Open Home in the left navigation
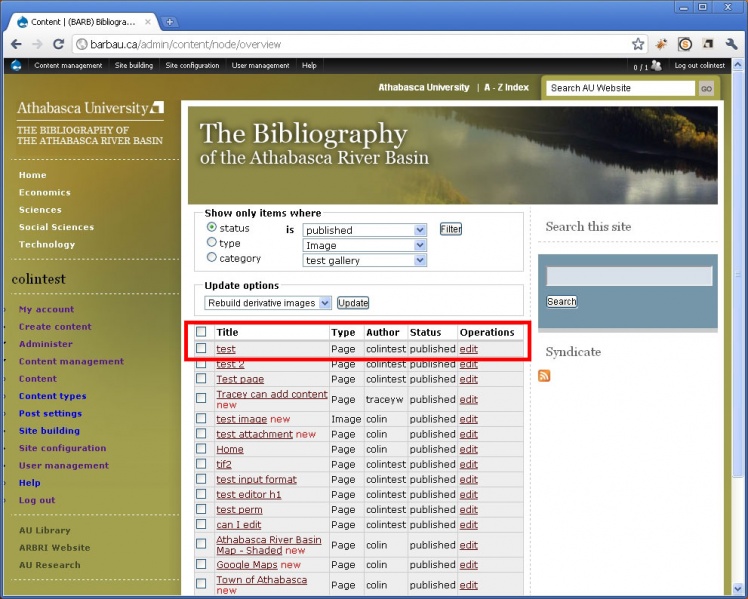Viewport: 748px width, 599px height. tap(32, 175)
